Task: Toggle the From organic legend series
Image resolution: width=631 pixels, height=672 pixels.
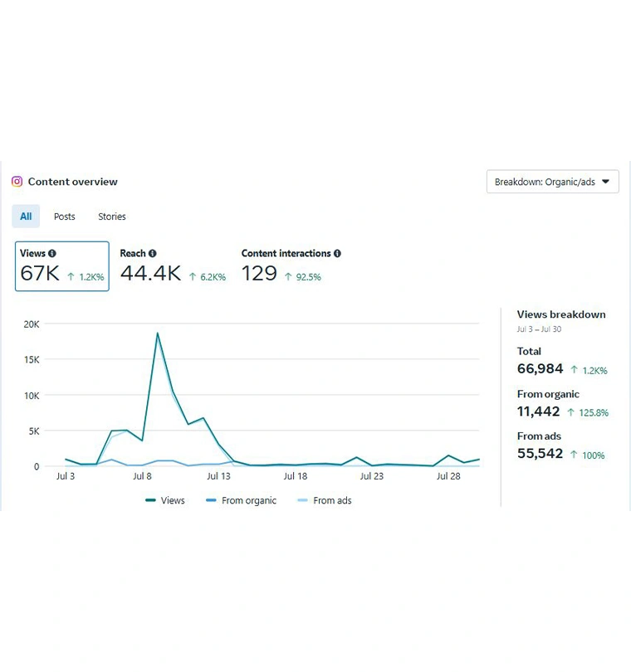Action: click(241, 501)
